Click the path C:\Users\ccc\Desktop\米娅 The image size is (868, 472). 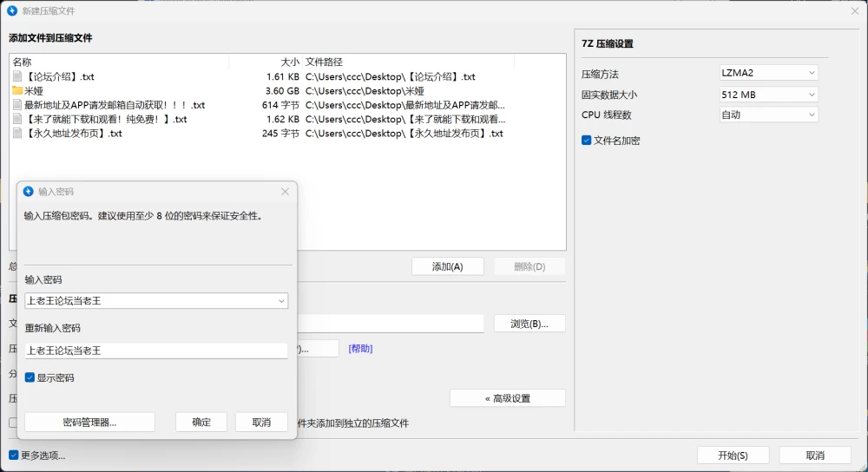(365, 91)
